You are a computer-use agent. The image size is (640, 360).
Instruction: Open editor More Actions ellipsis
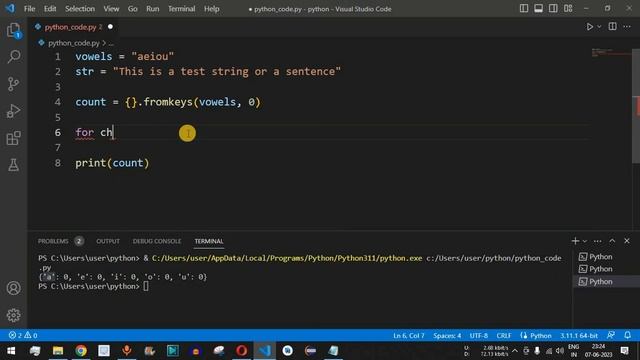pos(627,27)
